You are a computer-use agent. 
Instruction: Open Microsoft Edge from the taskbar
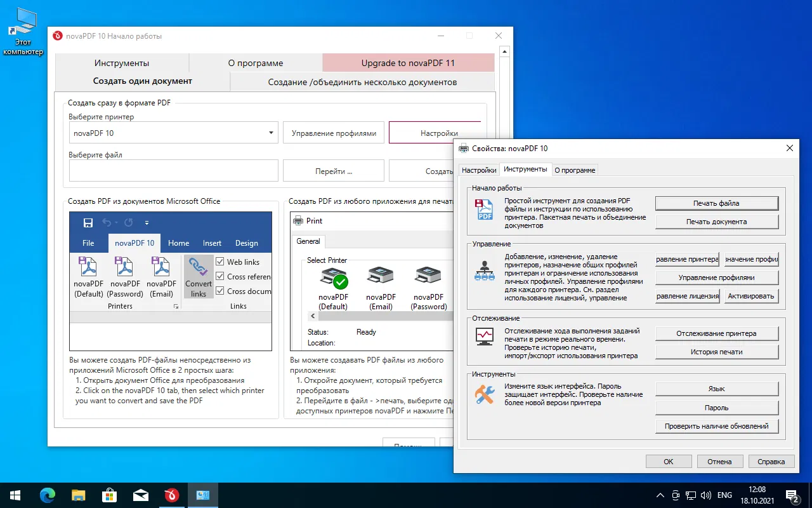click(x=48, y=495)
